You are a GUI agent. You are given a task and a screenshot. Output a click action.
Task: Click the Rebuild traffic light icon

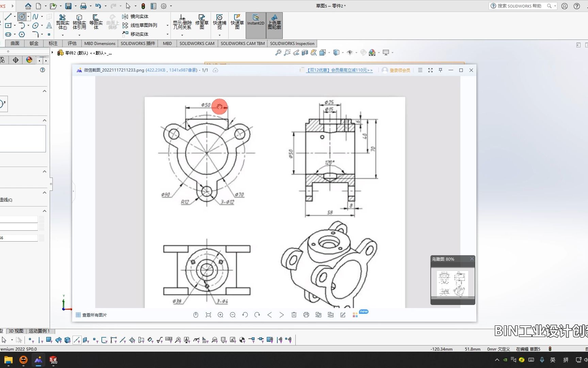[143, 6]
